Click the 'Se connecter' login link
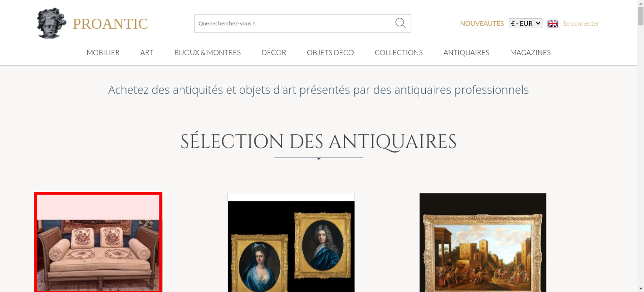Viewport: 644px width, 292px height. (x=581, y=23)
